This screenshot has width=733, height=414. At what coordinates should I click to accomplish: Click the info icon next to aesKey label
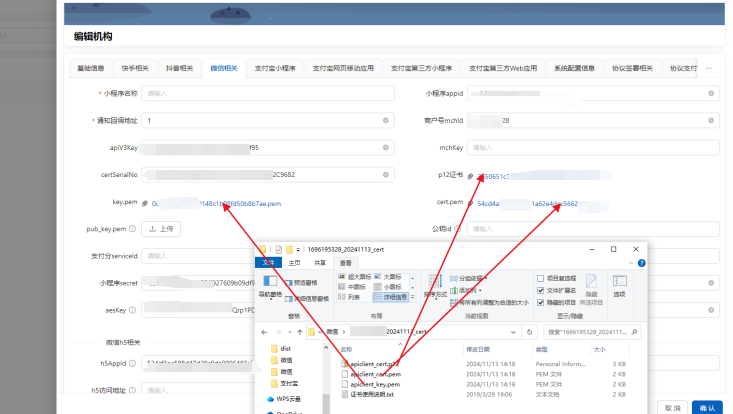[x=132, y=310]
